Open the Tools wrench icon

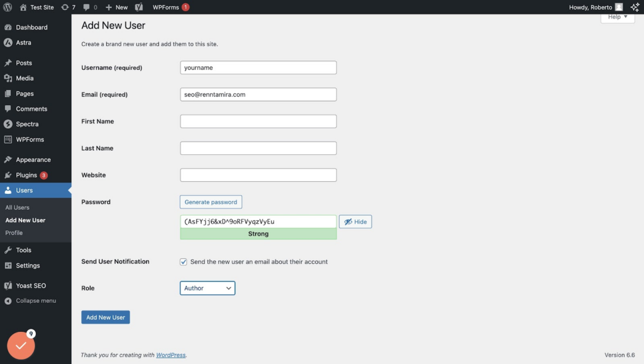point(8,250)
